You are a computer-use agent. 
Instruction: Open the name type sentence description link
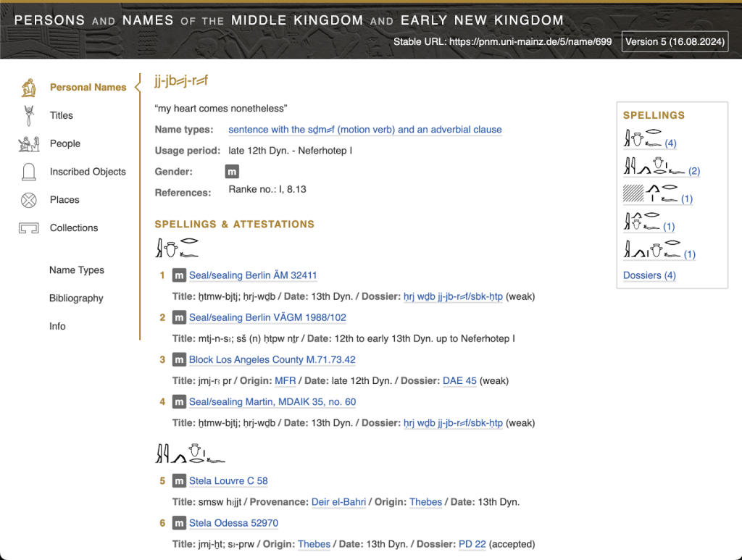364,130
